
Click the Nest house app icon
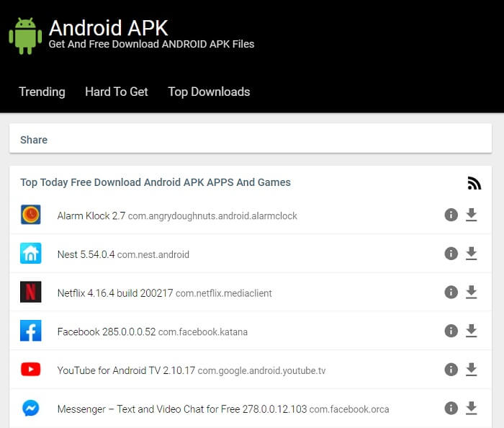[30, 254]
